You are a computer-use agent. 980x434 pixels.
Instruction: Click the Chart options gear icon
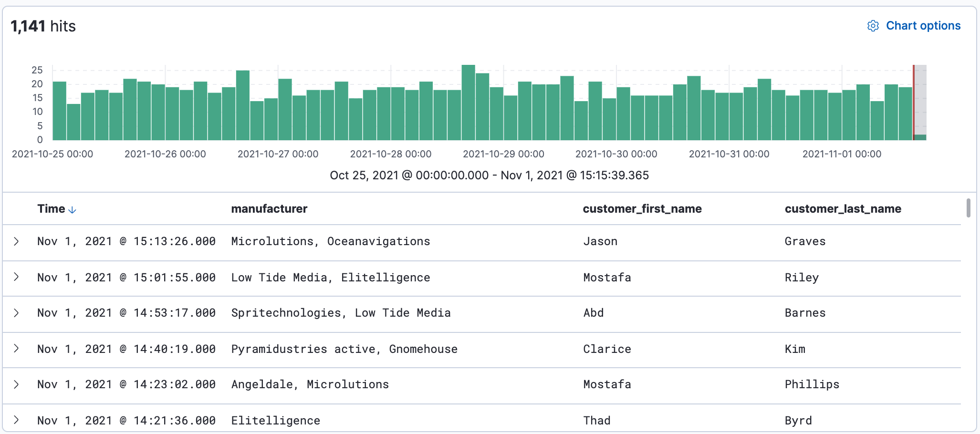coord(873,26)
